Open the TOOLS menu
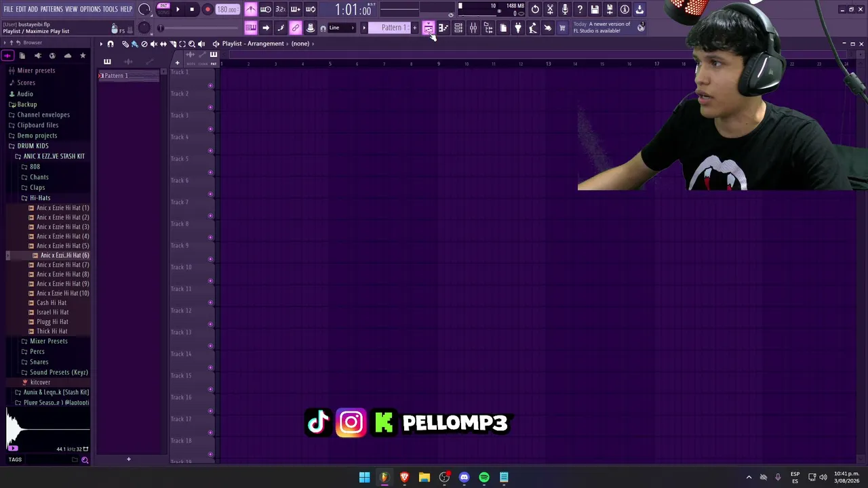Screen dimensions: 868x488 [111, 9]
